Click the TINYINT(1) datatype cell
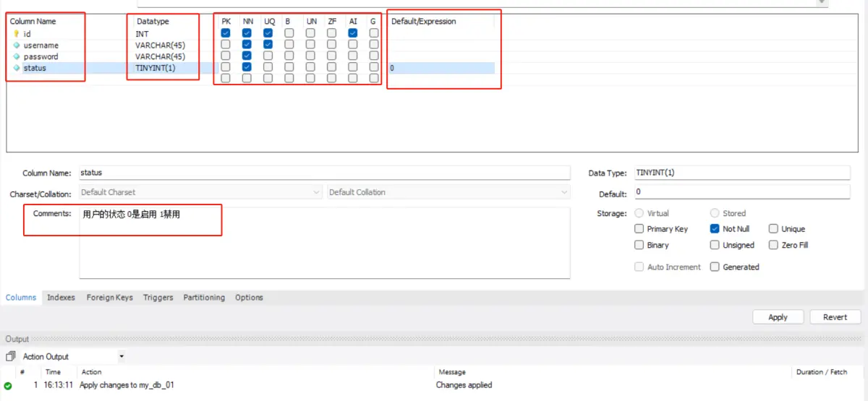 [x=156, y=68]
